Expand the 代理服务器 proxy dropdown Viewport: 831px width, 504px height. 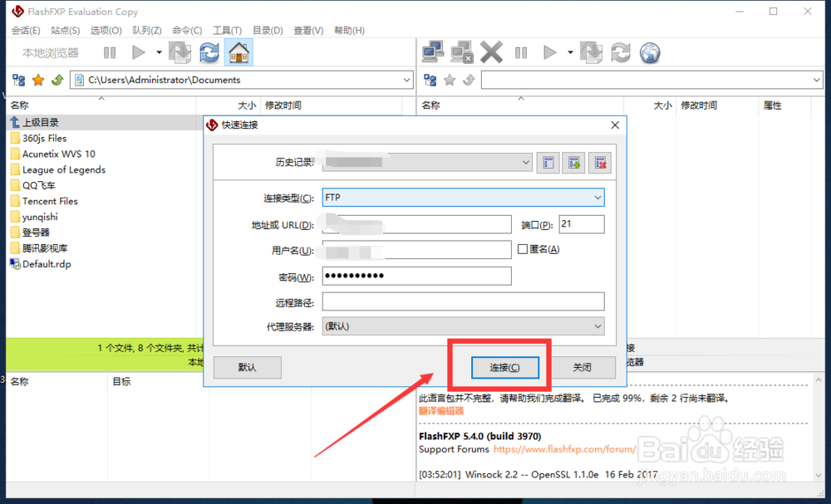pos(597,326)
